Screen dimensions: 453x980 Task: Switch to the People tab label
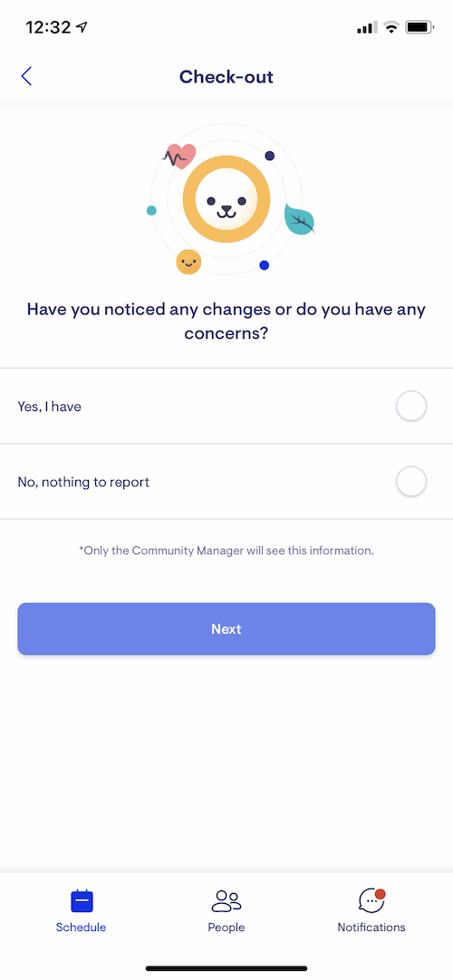click(x=226, y=927)
